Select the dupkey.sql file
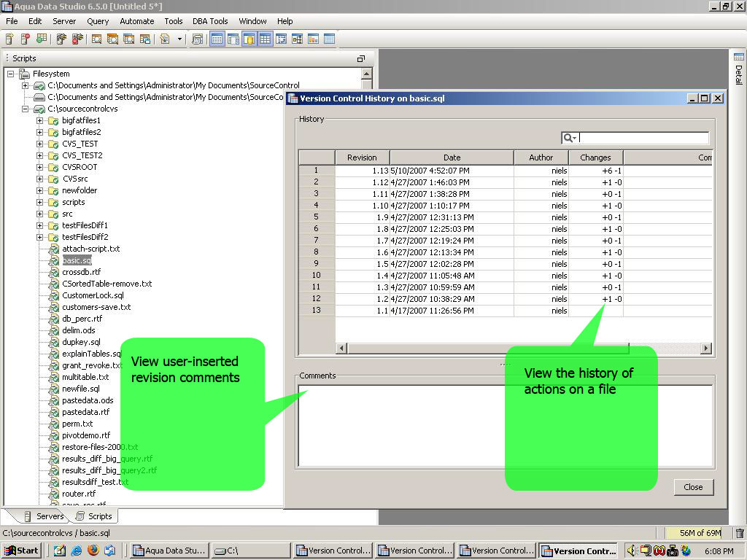Image resolution: width=747 pixels, height=560 pixels. [81, 342]
